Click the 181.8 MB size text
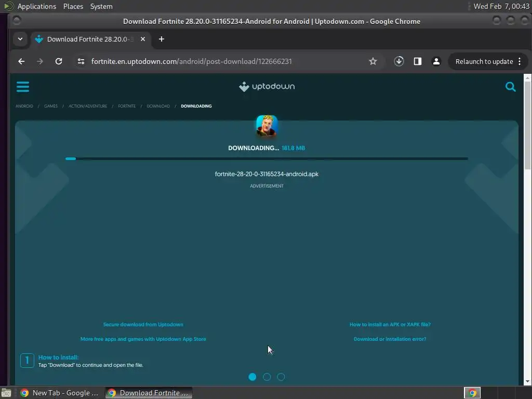The image size is (532, 399). (293, 148)
